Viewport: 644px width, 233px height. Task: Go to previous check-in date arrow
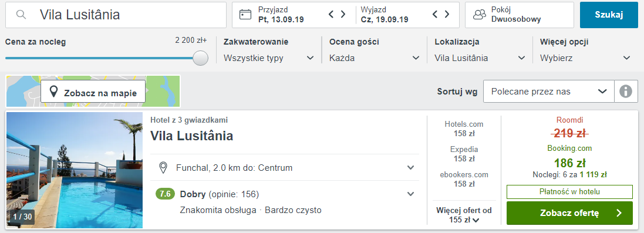pos(332,15)
